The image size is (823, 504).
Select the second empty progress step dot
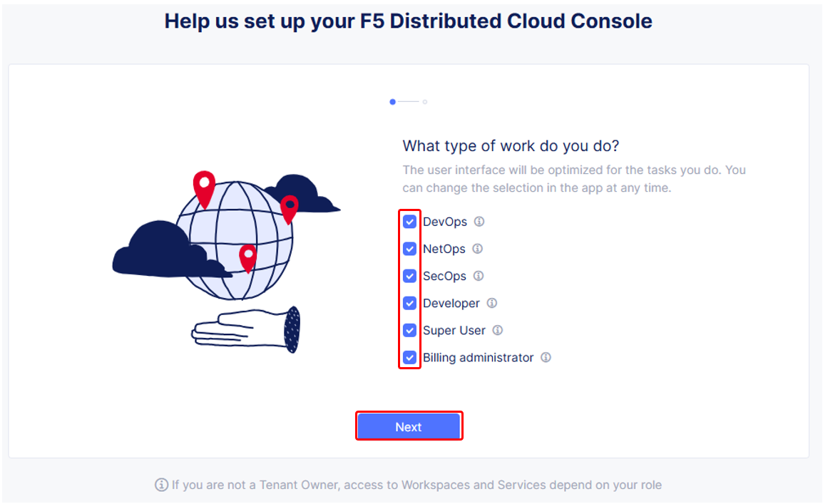click(425, 102)
